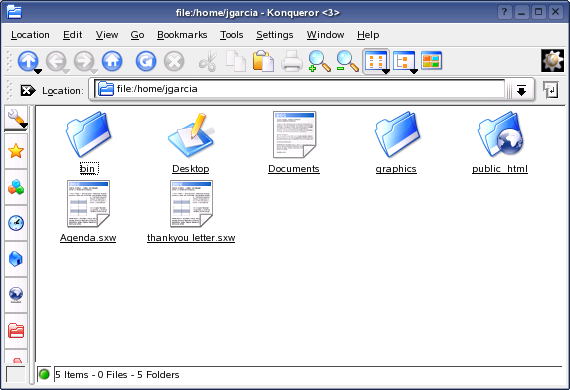Open Tree View options dropdown arrow

tap(414, 71)
